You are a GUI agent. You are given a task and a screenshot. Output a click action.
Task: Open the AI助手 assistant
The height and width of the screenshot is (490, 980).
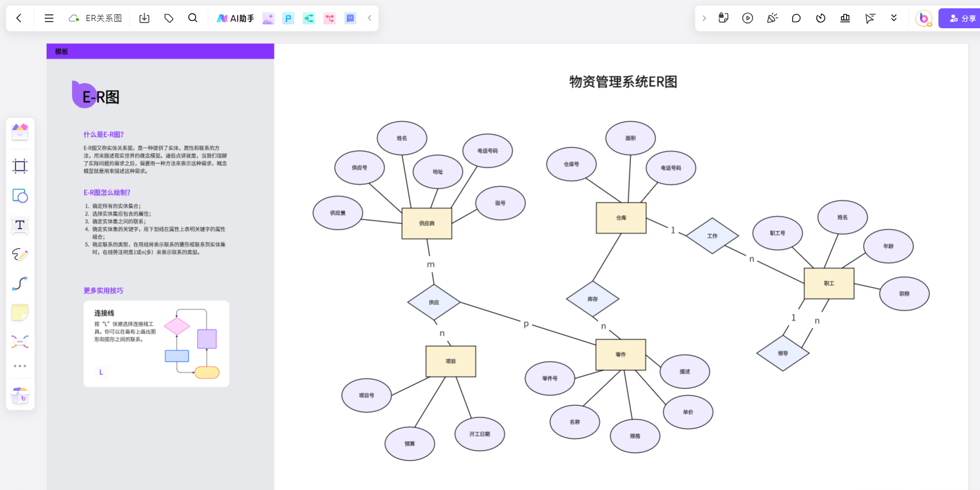[x=235, y=18]
